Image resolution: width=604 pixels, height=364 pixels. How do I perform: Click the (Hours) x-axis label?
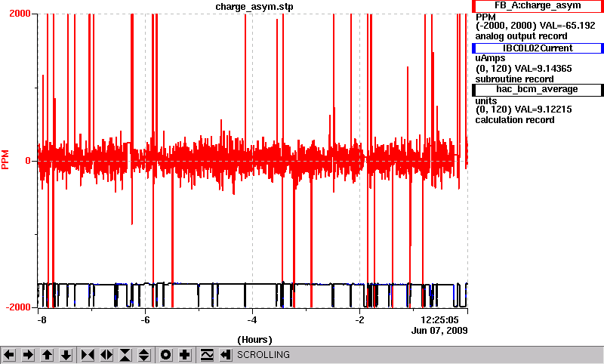[x=254, y=340]
